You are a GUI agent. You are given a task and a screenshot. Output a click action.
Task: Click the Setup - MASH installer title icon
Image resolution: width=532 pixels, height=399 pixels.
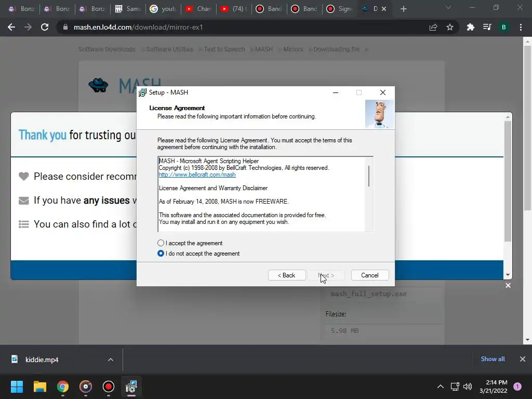142,92
